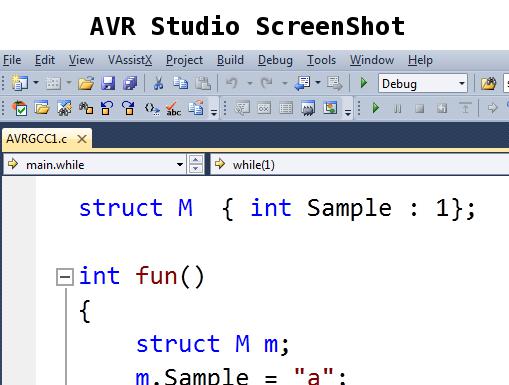Open the Build menu
This screenshot has width=509, height=385.
[x=230, y=60]
